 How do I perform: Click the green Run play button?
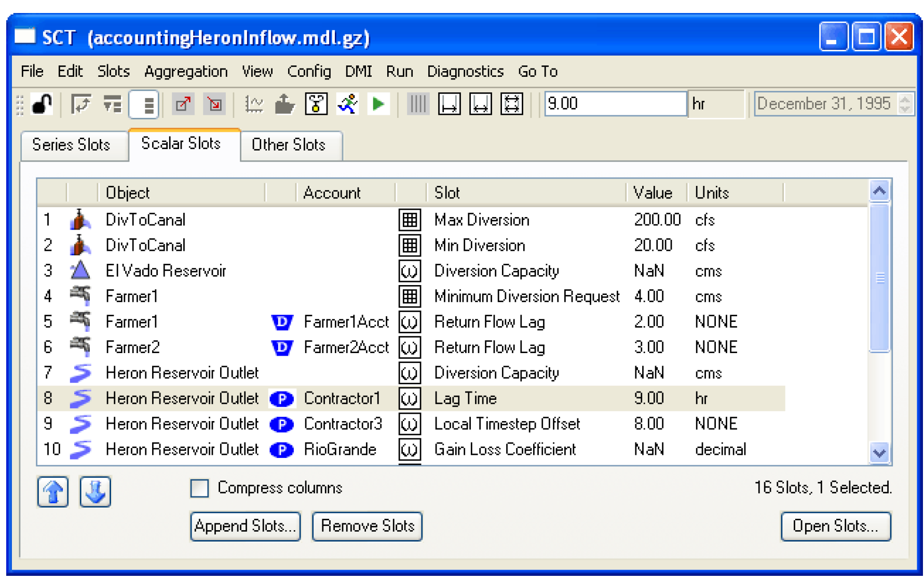pyautogui.click(x=378, y=104)
